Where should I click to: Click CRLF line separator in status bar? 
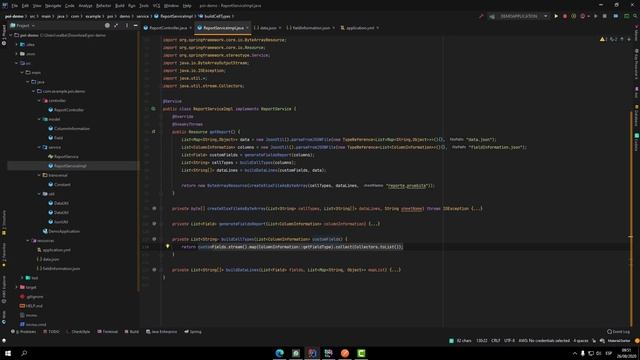496,341
